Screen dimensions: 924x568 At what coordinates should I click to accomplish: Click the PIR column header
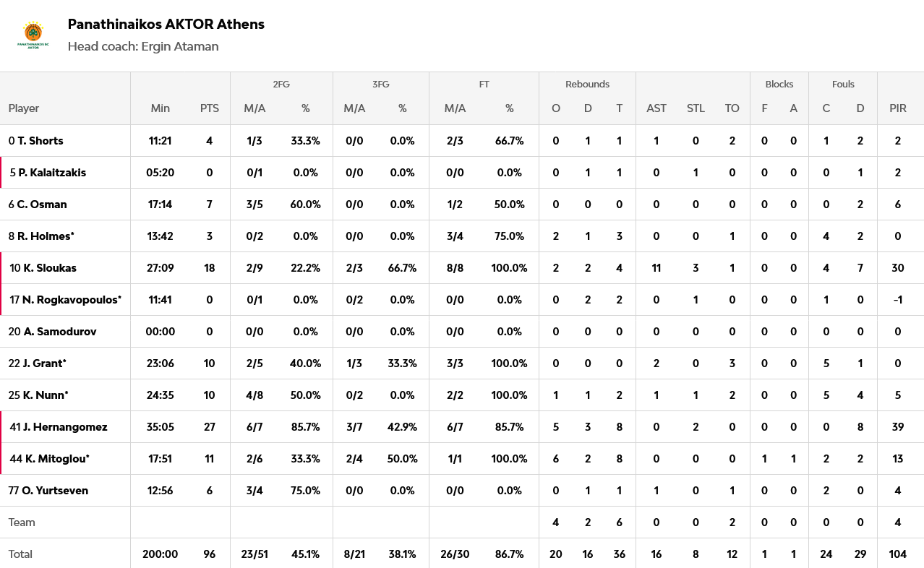tap(898, 108)
